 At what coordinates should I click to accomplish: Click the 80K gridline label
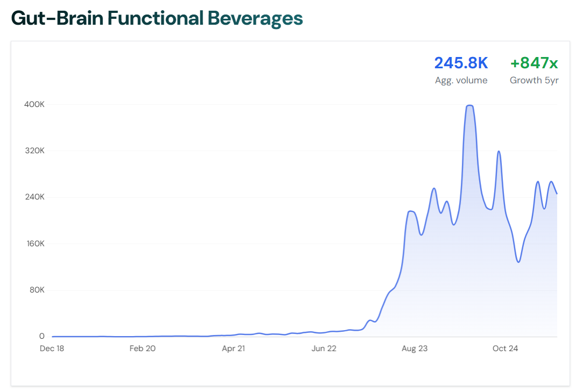point(36,290)
